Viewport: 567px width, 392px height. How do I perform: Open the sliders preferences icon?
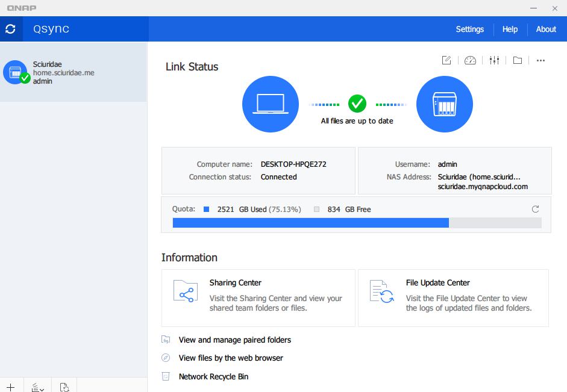click(494, 60)
